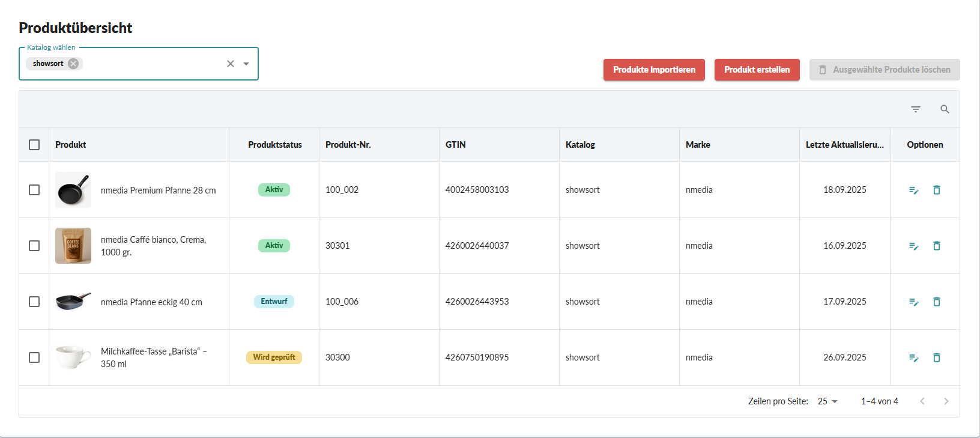Delete the nmedia Pfanne eckig 40 cm row
Image resolution: width=980 pixels, height=438 pixels.
936,302
